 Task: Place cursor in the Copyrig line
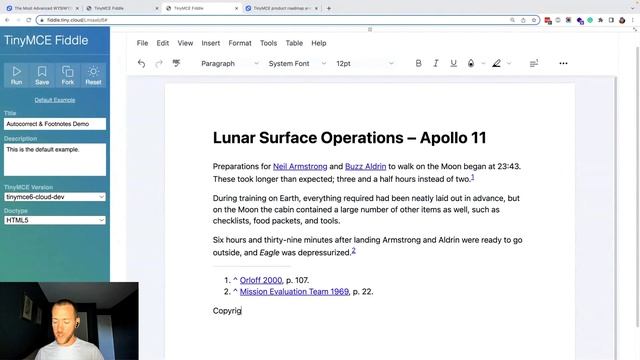[227, 311]
